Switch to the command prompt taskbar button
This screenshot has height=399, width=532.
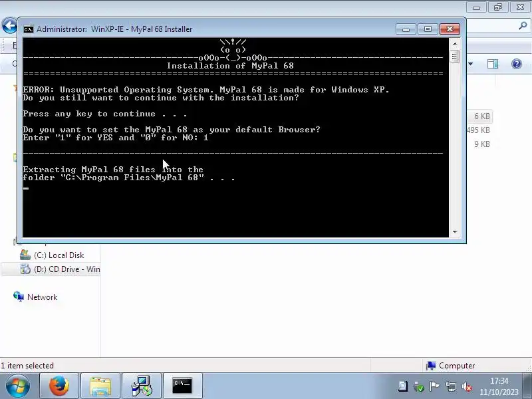tap(182, 386)
